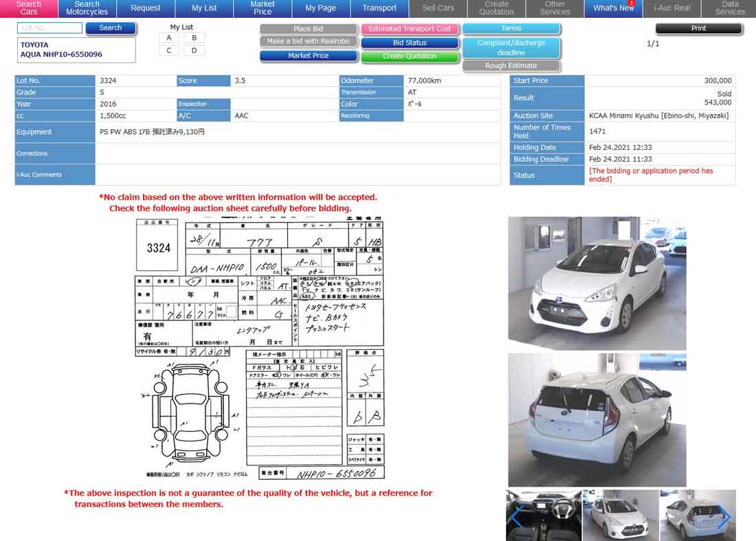756x541 pixels.
Task: Select bidding deadline Feb 24.2021 11:33
Action: coord(621,159)
